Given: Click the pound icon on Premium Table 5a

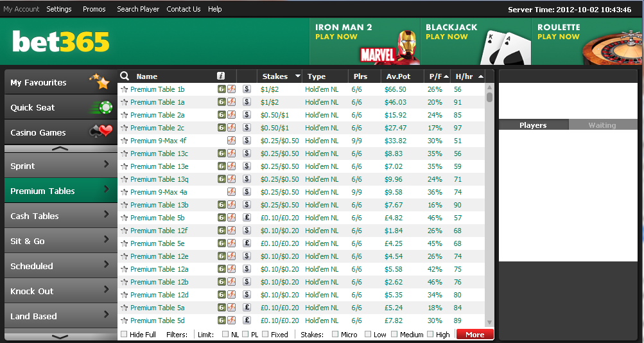Looking at the screenshot, I should pos(247,308).
